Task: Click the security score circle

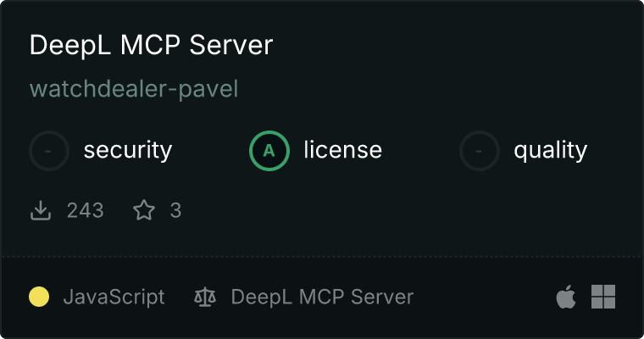Action: pyautogui.click(x=49, y=151)
